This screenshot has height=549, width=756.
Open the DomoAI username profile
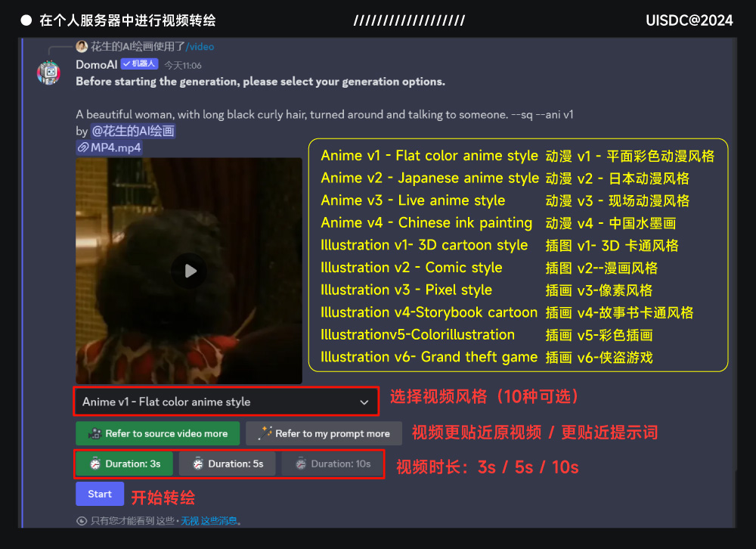click(x=96, y=65)
